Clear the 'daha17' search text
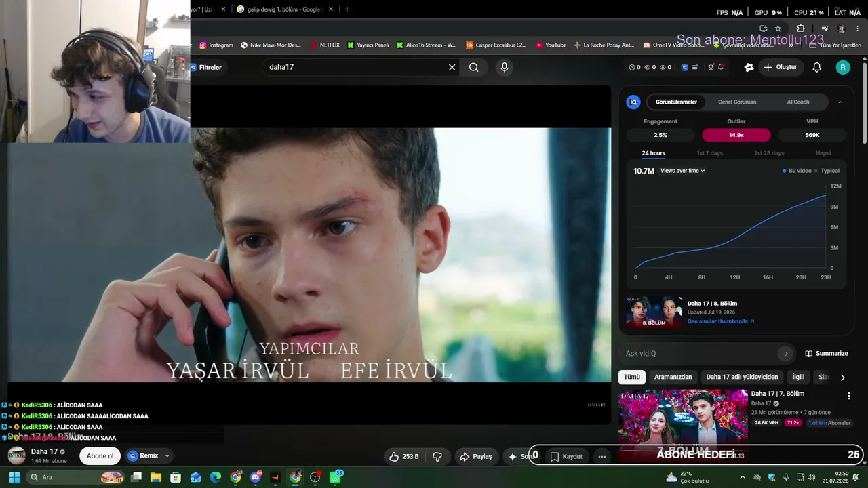Image resolution: width=868 pixels, height=488 pixels. coord(452,67)
